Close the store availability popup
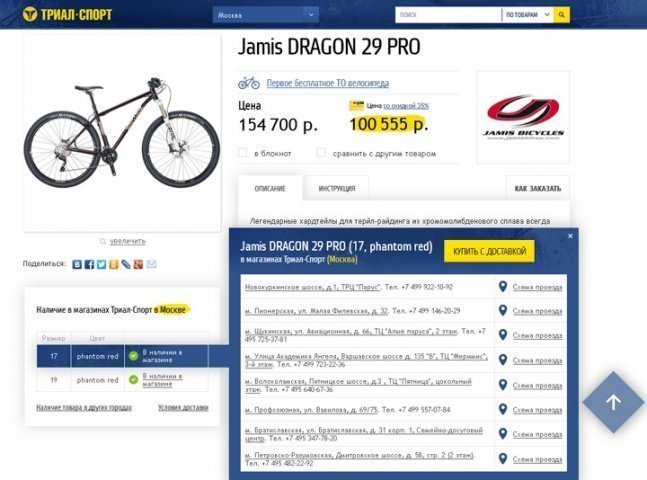This screenshot has width=647, height=480. tap(570, 236)
